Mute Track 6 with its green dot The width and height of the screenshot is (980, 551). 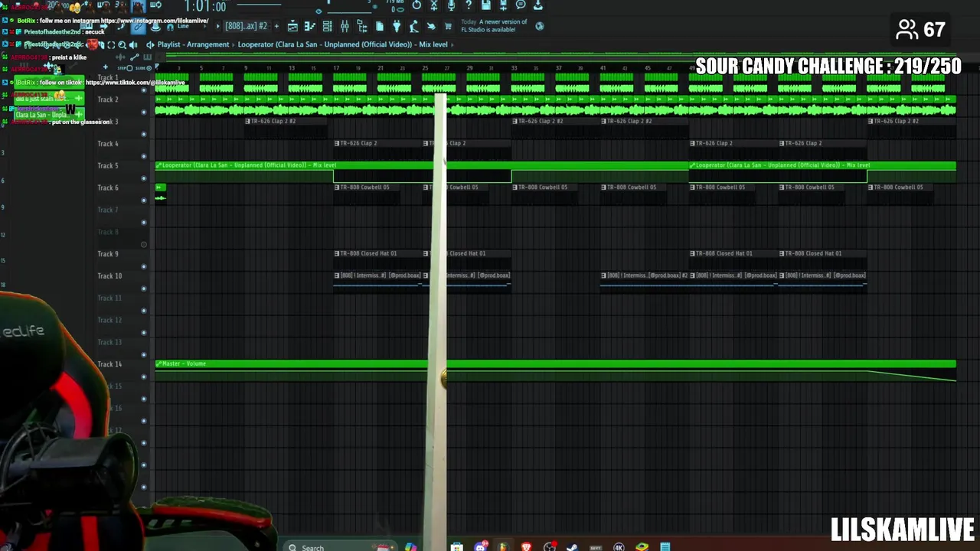pyautogui.click(x=144, y=201)
